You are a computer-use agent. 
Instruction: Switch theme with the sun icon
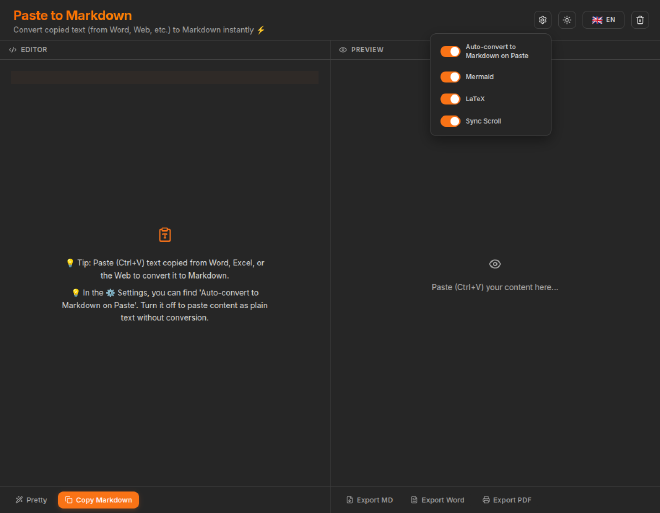(x=567, y=20)
